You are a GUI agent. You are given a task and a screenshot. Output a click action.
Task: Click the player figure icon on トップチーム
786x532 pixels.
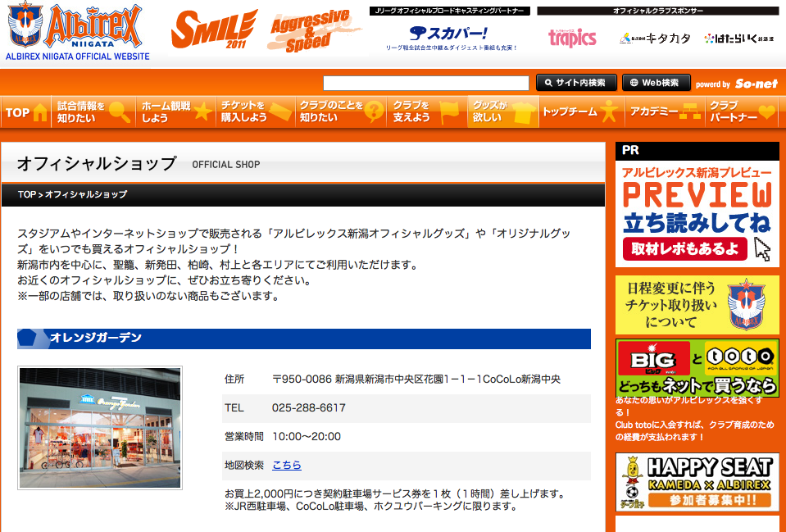tap(608, 111)
